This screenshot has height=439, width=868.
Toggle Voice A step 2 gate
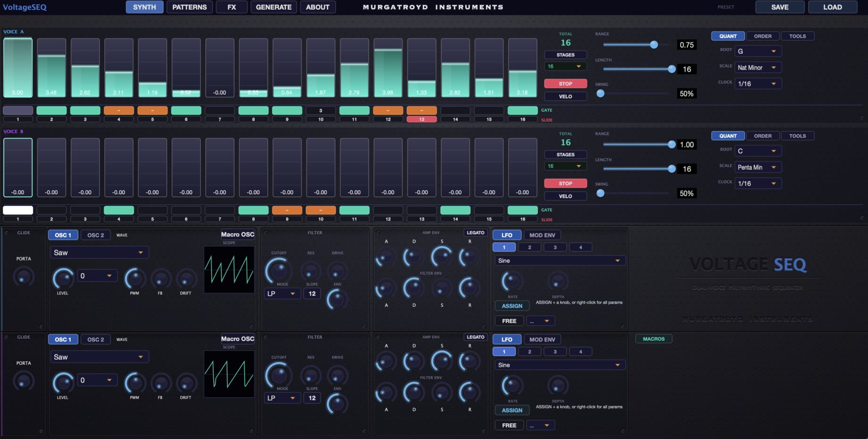(x=52, y=111)
